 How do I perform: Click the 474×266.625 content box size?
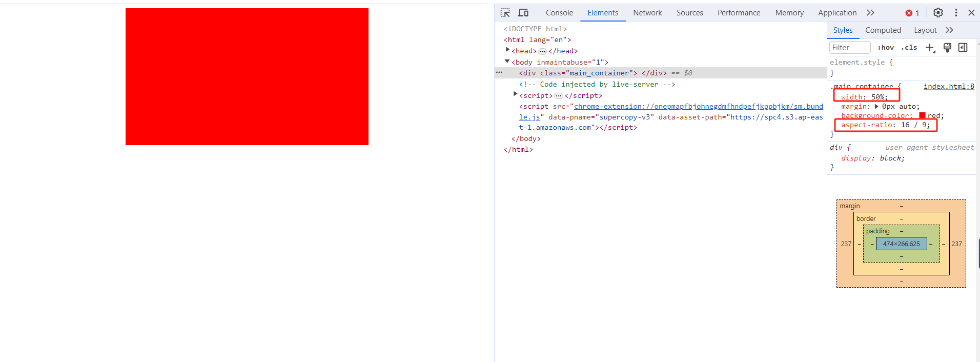pyautogui.click(x=901, y=244)
